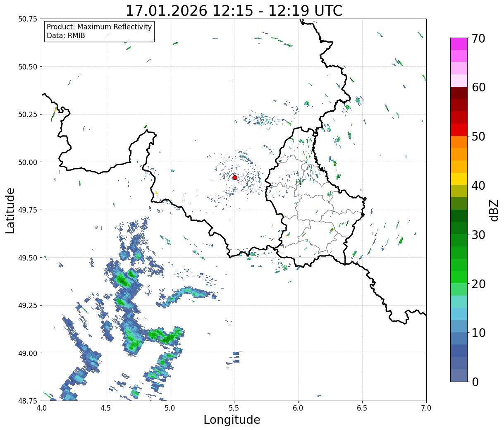Screen dimensions: 504x430
Task: Click the colorbar tick label 10
Action: [x=478, y=332]
